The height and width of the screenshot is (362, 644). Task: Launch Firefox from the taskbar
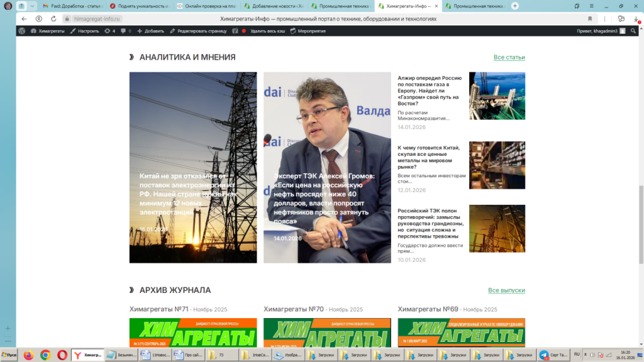click(x=28, y=355)
